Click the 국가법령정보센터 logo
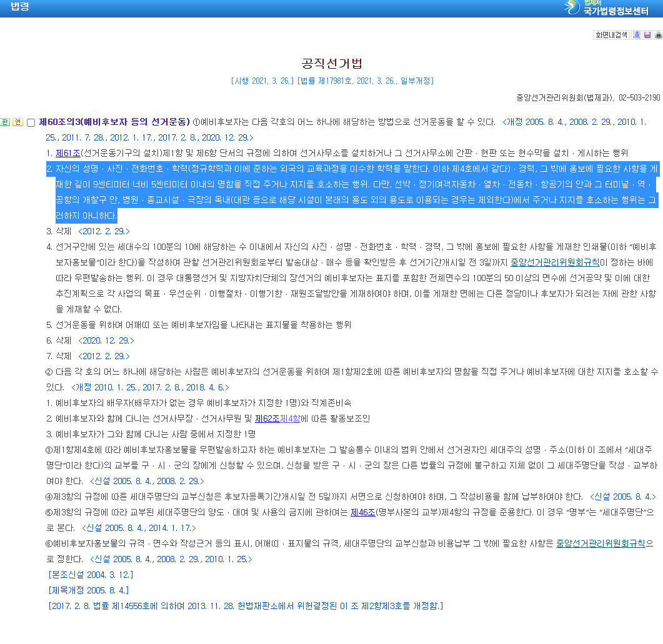The width and height of the screenshot is (663, 644). (606, 7)
